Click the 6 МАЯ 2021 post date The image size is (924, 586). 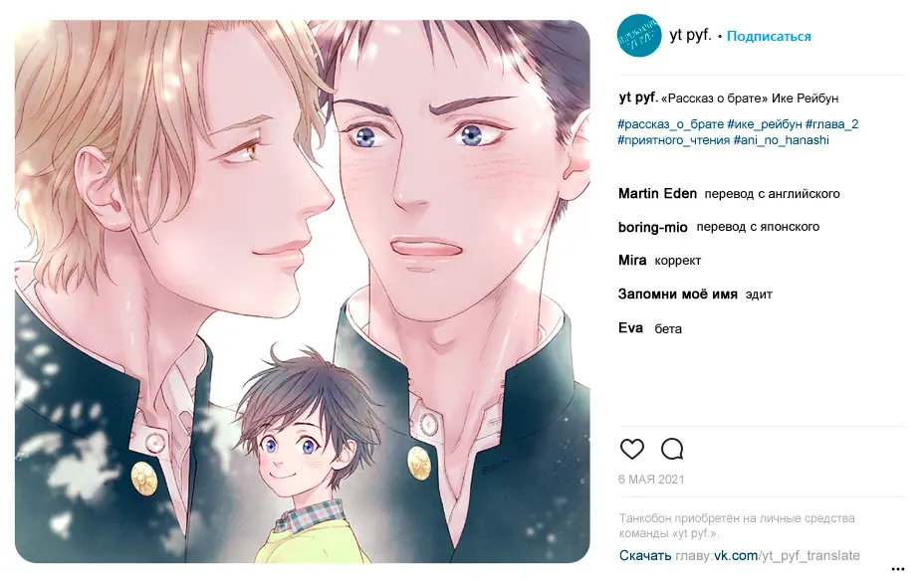(651, 480)
